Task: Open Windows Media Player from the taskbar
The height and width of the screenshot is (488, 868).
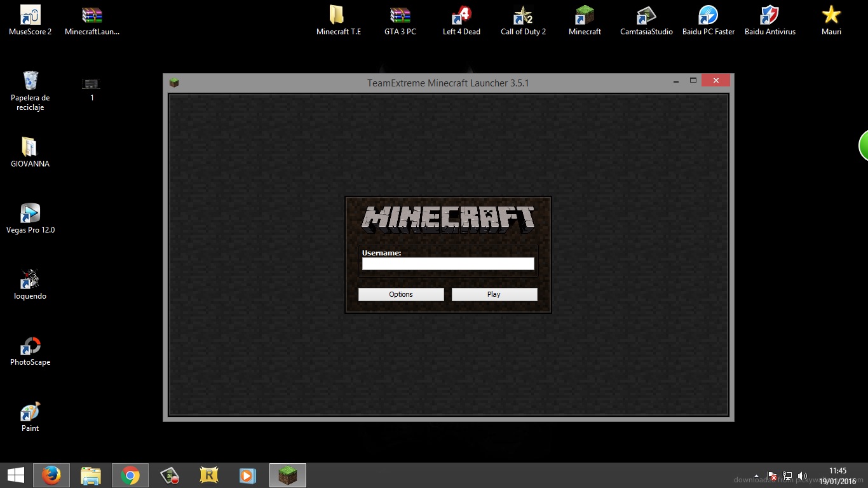Action: tap(248, 475)
